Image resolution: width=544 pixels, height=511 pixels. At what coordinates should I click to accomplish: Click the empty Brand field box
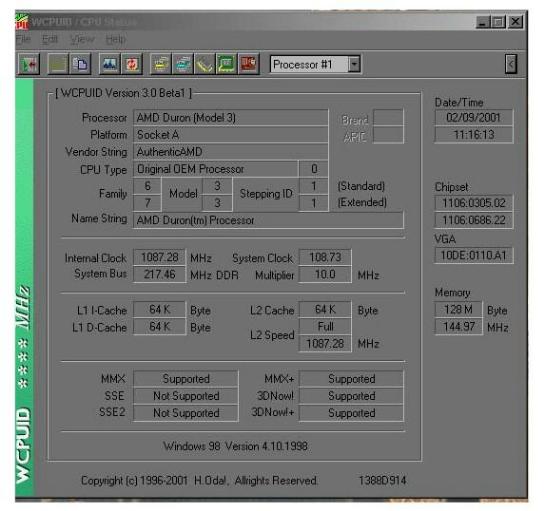pos(388,117)
